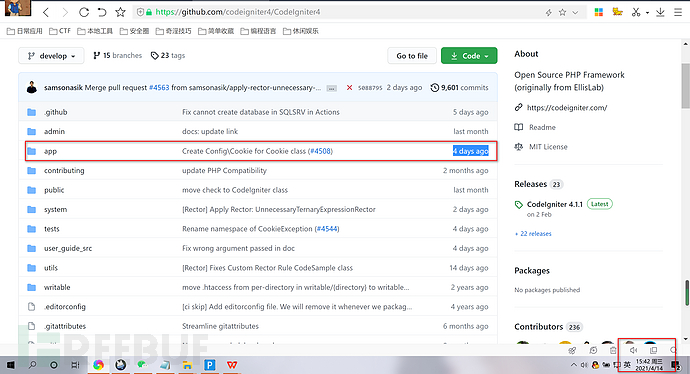Open the MIT License link
Viewport: 690px width, 374px height.
point(548,147)
